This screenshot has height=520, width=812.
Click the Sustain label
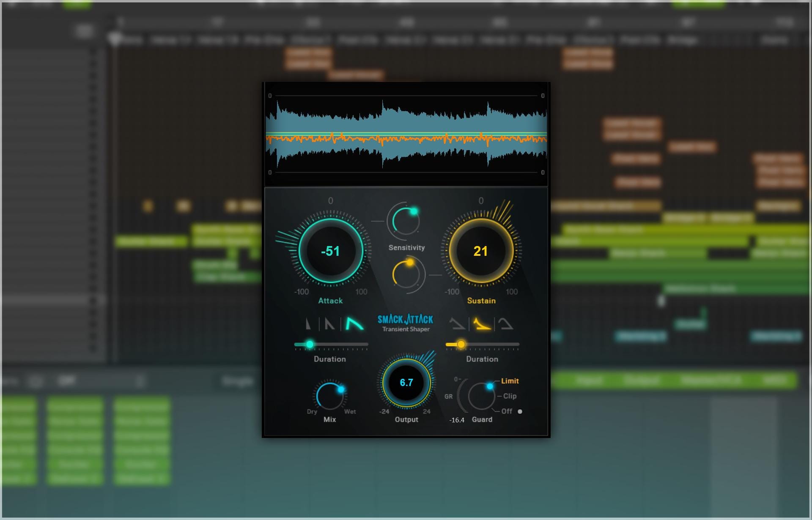(x=481, y=301)
